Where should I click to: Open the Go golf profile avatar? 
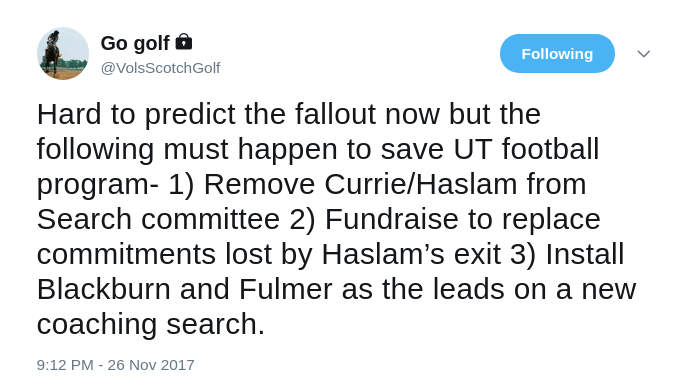click(63, 54)
